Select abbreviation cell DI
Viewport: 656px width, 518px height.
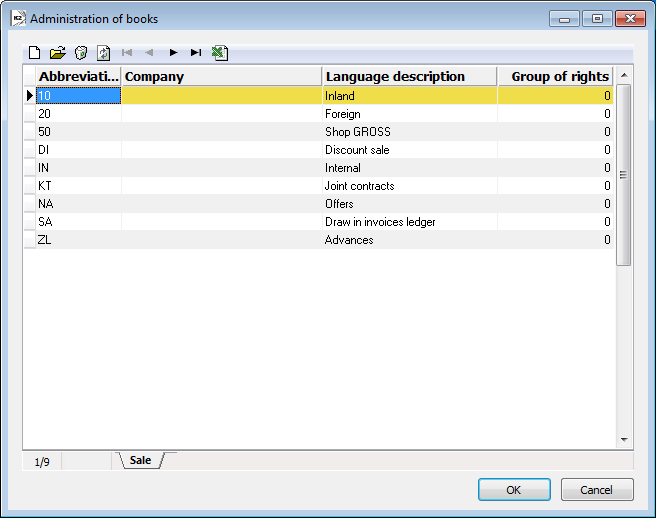point(79,150)
